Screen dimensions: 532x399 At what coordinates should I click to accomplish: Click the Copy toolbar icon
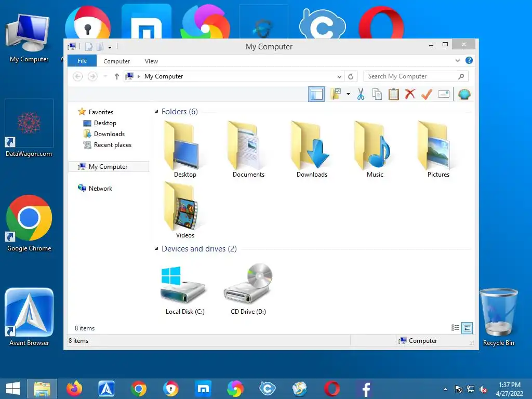coord(377,94)
